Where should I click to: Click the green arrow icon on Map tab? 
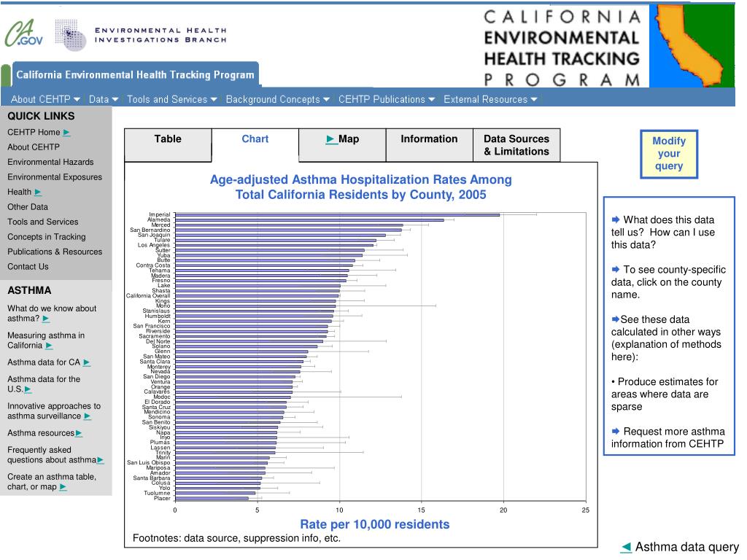[331, 139]
